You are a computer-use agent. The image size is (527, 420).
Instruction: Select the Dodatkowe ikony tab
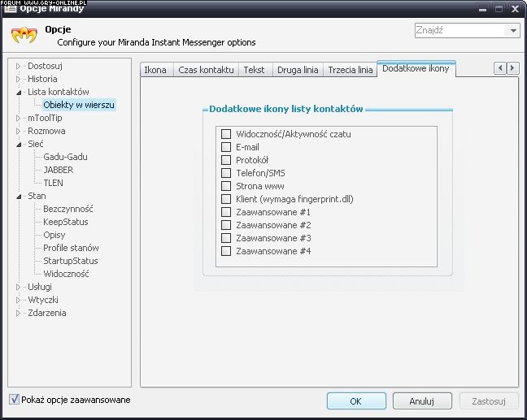click(x=416, y=68)
